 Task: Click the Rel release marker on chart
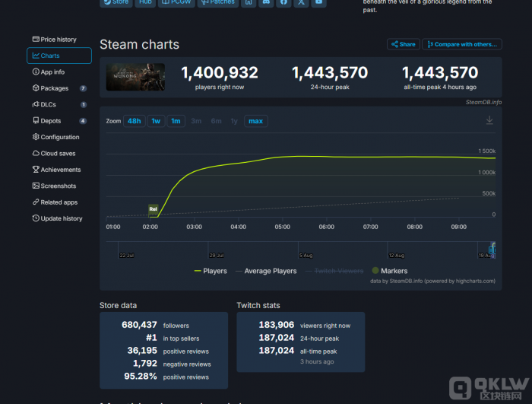(x=153, y=208)
